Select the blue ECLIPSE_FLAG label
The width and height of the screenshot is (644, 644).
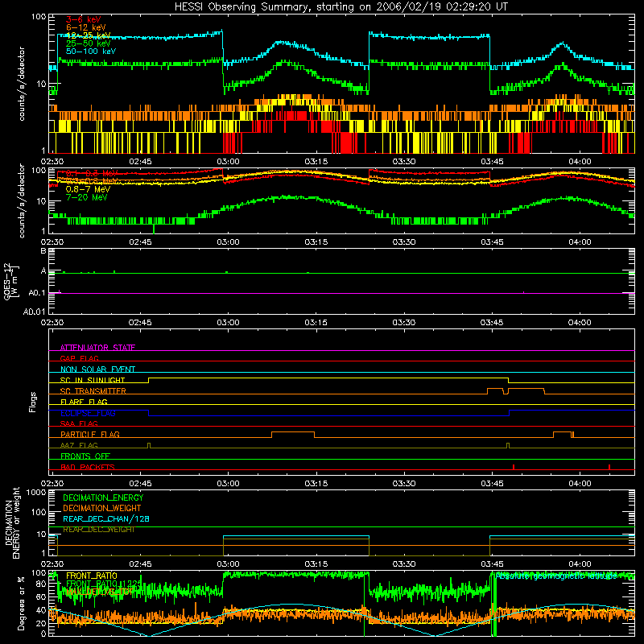pos(88,413)
